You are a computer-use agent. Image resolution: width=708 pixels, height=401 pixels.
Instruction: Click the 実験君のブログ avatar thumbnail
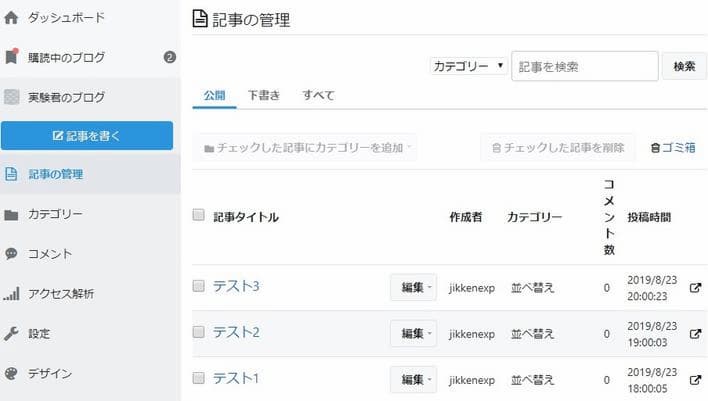(12, 97)
